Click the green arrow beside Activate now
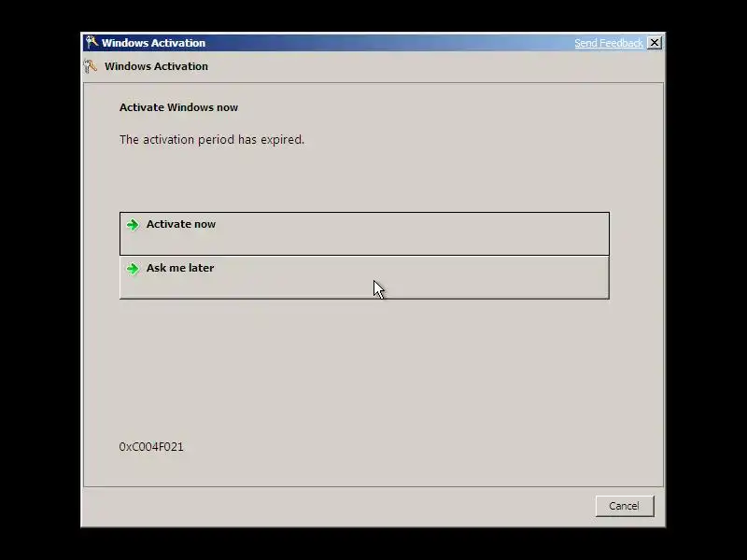 point(133,224)
